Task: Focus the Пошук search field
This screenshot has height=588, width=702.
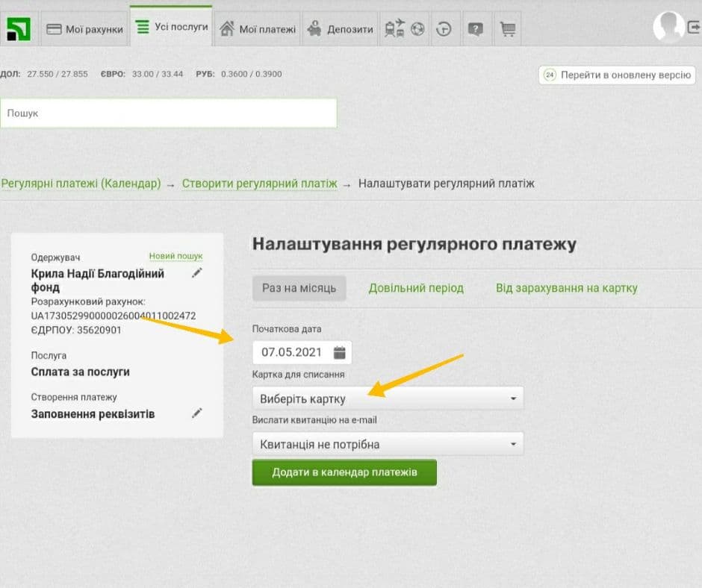Action: tap(168, 113)
